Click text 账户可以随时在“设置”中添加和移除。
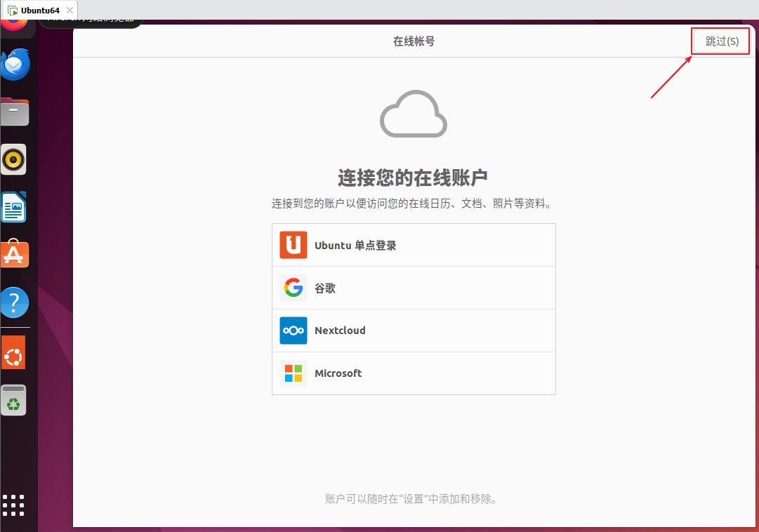The width and height of the screenshot is (759, 532). (x=412, y=498)
